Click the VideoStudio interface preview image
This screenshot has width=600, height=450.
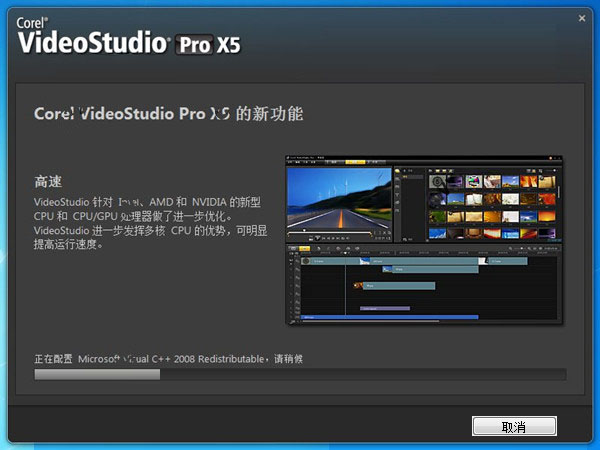(424, 240)
